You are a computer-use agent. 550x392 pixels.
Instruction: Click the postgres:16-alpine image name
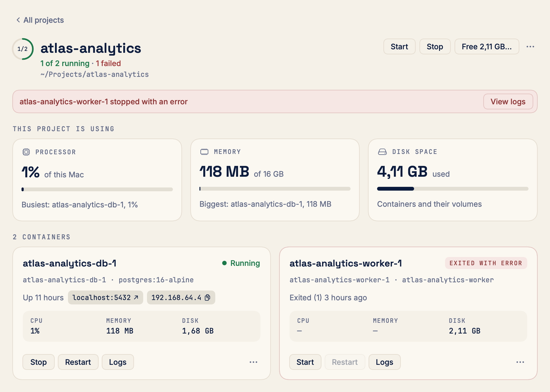coord(156,280)
